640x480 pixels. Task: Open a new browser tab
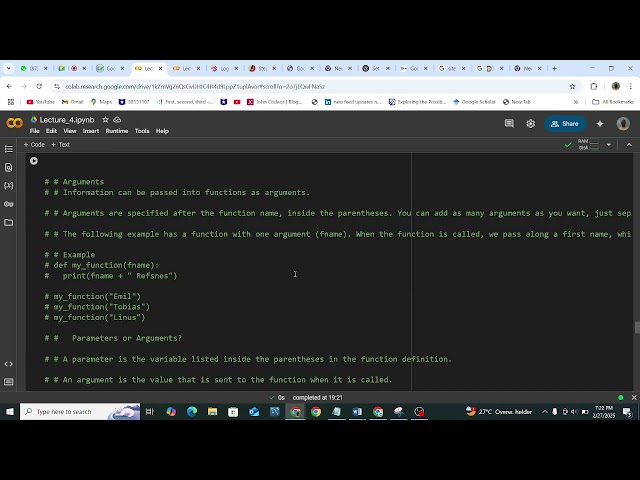click(554, 68)
